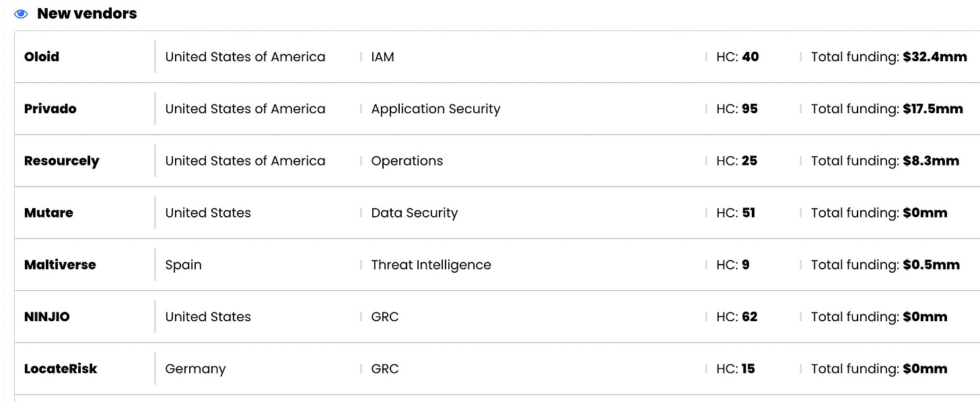Screen dimensions: 980x402
Task: Select the NINJIO vendor name
Action: [x=47, y=316]
